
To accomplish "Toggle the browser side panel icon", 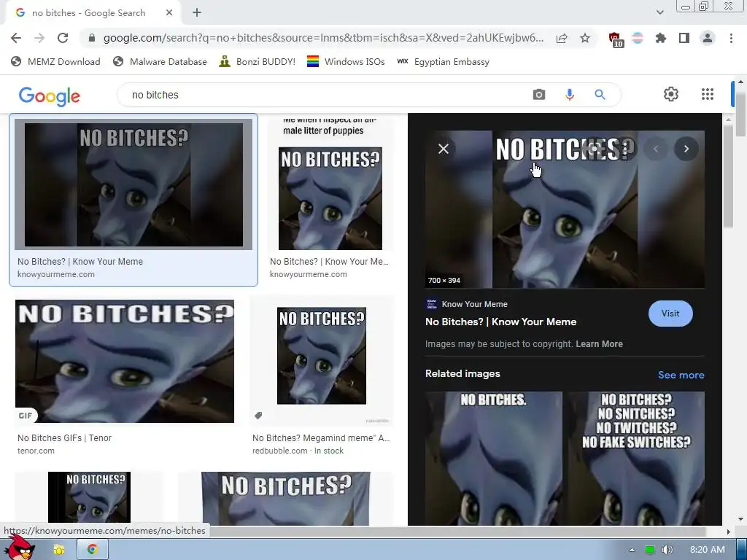I will click(684, 38).
